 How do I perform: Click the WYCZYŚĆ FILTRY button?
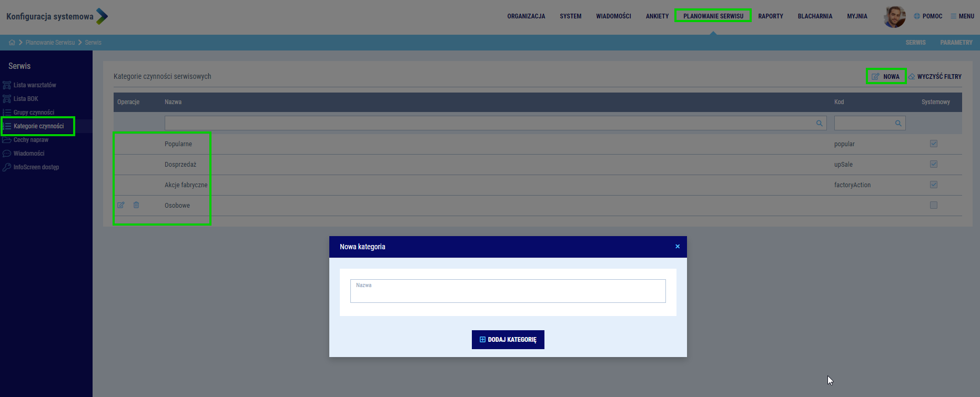click(x=935, y=77)
